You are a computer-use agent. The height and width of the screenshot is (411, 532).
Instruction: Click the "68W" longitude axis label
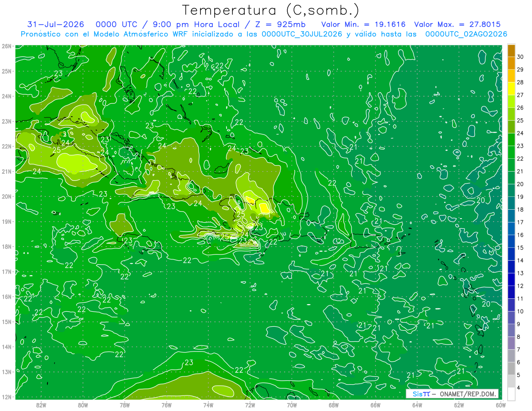click(x=334, y=405)
